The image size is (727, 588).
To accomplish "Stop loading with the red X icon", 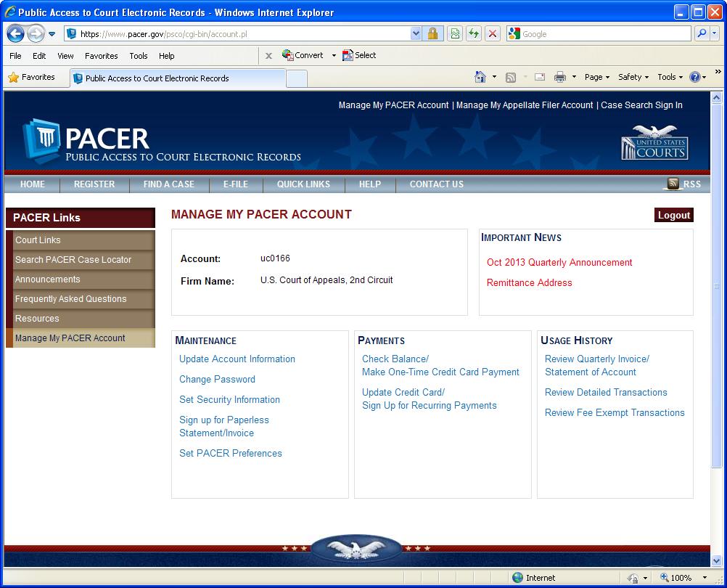I will 493,33.
